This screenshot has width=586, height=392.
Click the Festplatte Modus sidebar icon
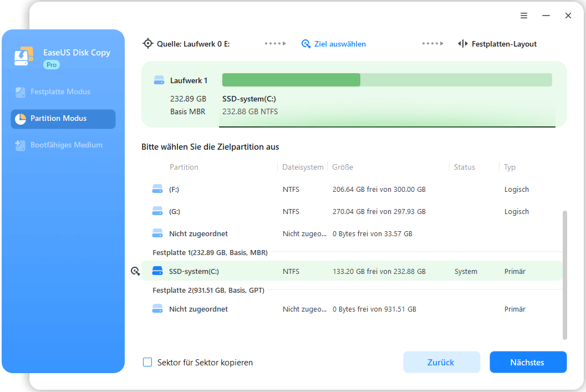[20, 92]
